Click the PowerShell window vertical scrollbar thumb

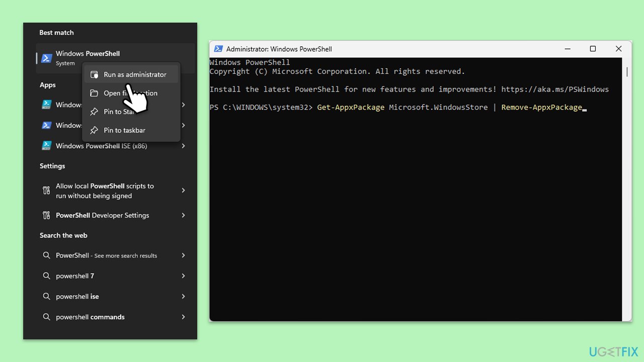(627, 72)
